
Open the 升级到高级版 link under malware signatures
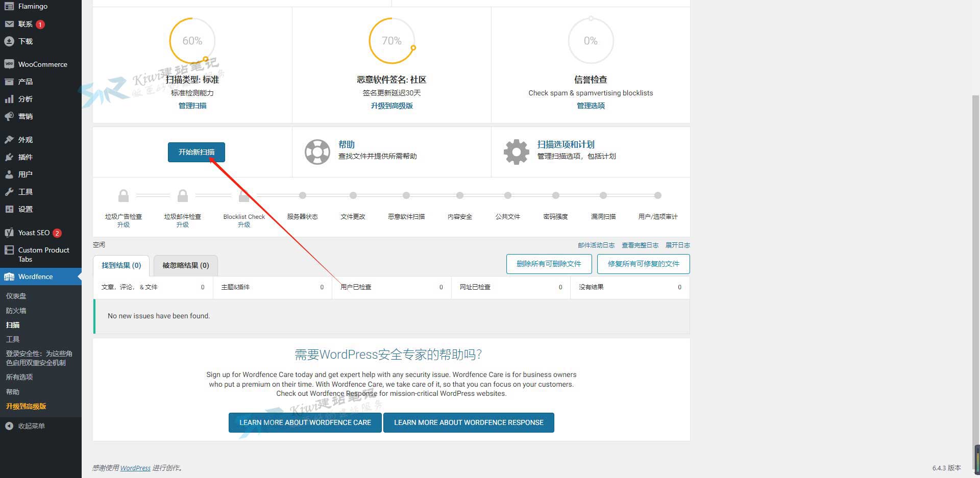point(391,106)
